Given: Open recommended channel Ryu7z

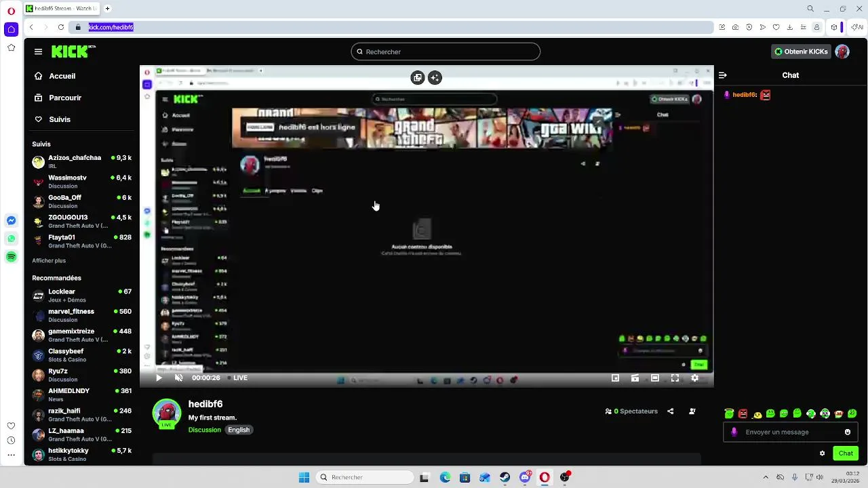Looking at the screenshot, I should [x=81, y=375].
